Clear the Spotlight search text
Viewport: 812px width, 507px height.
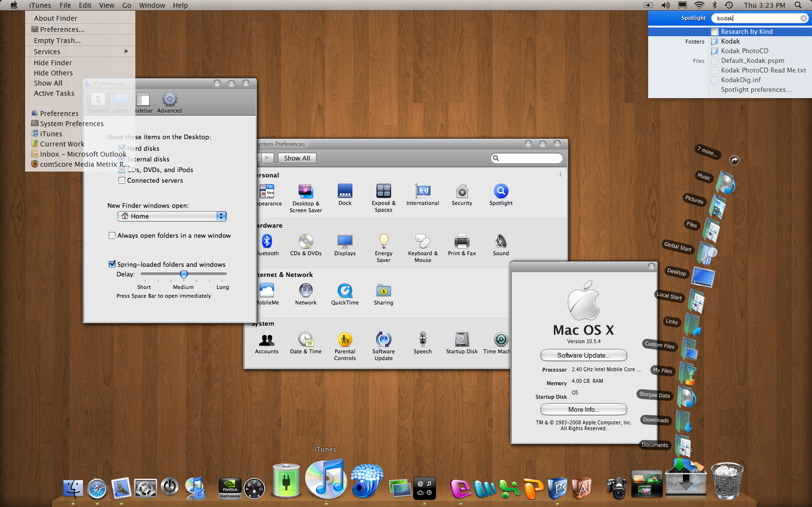(804, 18)
